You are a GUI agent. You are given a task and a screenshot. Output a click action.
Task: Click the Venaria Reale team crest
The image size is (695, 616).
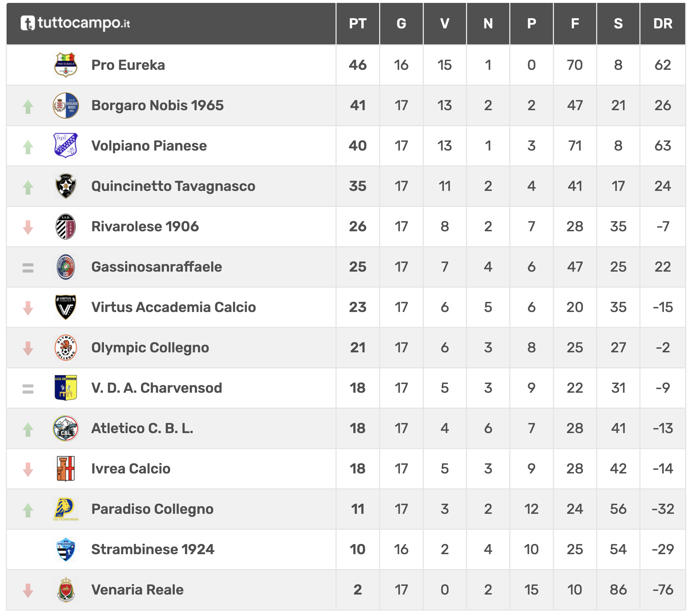tap(66, 589)
